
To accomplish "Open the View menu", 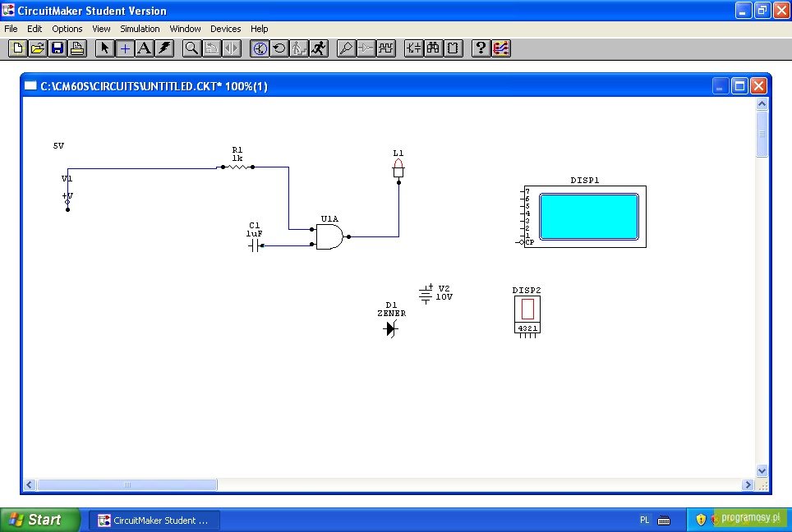I will pos(101,29).
